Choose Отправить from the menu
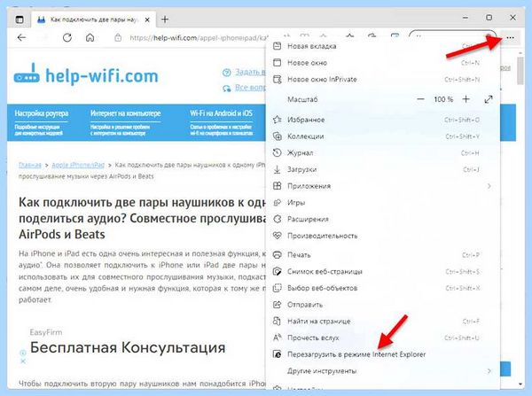 [x=383, y=305]
